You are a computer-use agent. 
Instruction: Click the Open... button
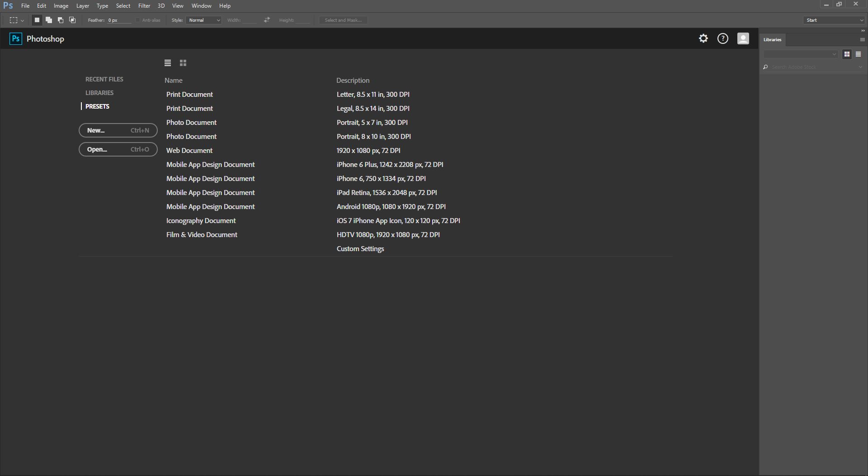point(118,149)
